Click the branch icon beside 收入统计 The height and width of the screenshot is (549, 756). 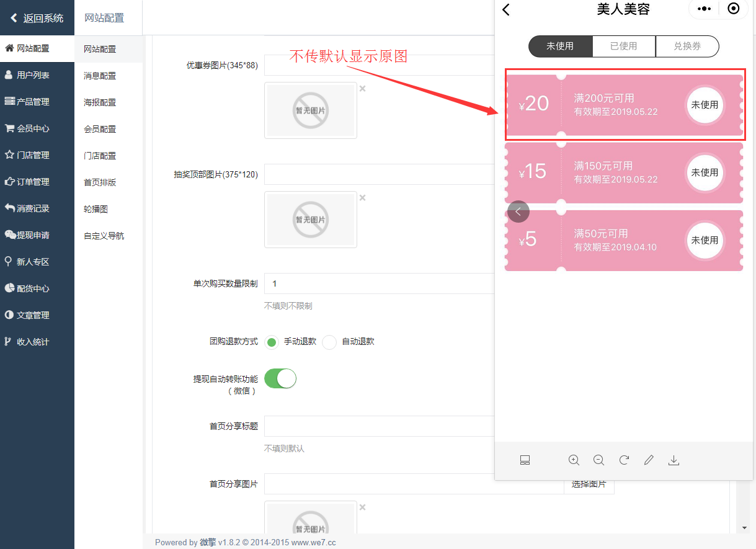pyautogui.click(x=7, y=342)
